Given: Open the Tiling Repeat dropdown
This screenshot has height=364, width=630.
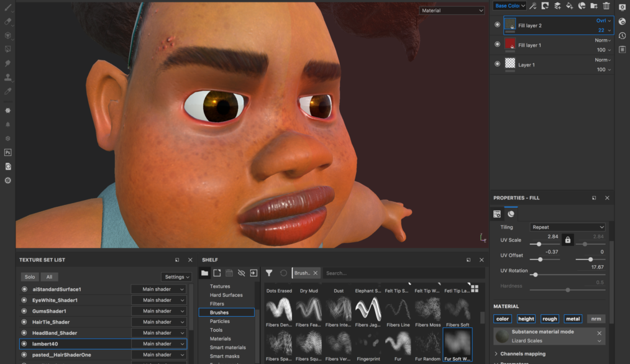Looking at the screenshot, I should click(567, 227).
